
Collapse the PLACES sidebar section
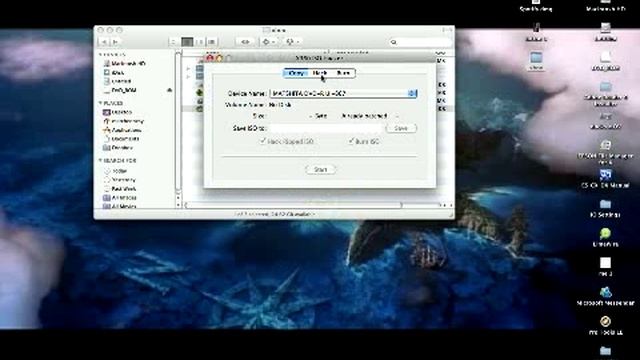click(x=100, y=103)
